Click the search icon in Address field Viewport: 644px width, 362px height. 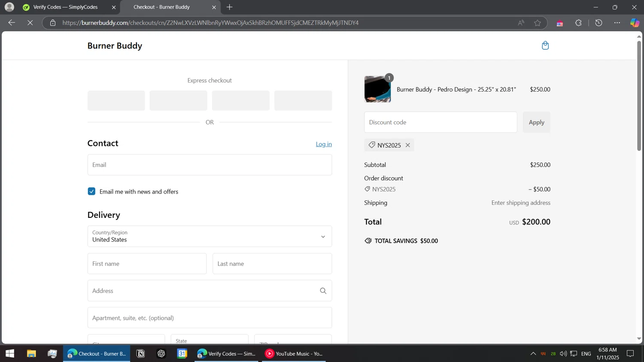point(323,291)
